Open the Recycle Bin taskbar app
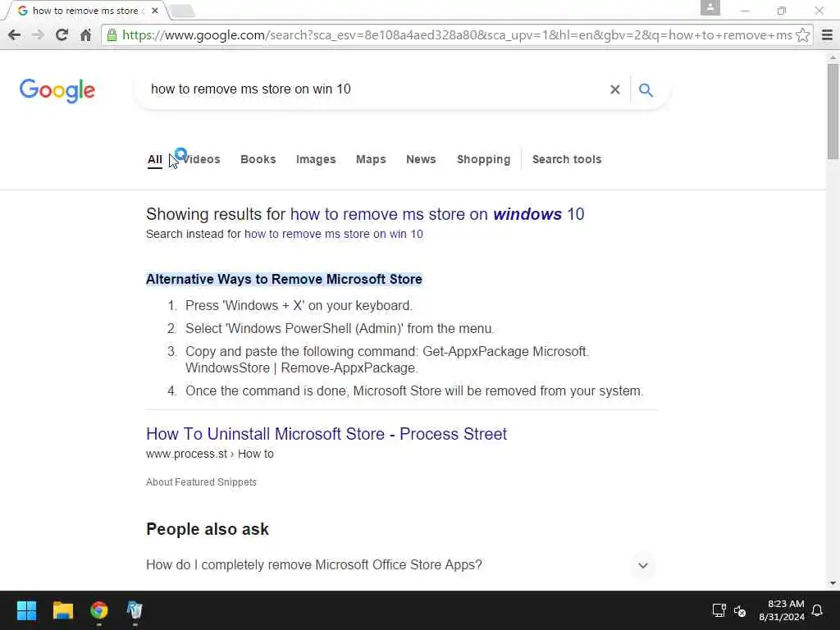Screen dimensions: 840x630 coord(135,610)
